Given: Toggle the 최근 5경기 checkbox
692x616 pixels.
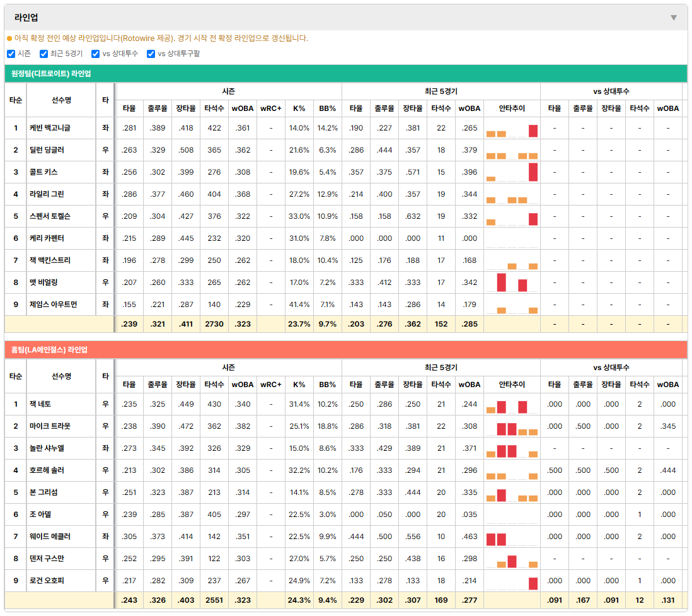Looking at the screenshot, I should tap(43, 54).
